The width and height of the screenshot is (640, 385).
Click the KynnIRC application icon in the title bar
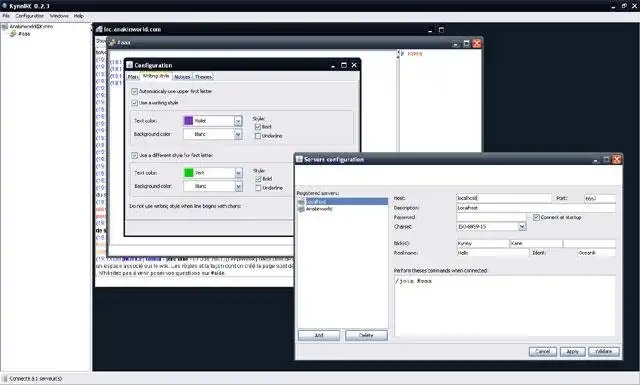pyautogui.click(x=4, y=6)
